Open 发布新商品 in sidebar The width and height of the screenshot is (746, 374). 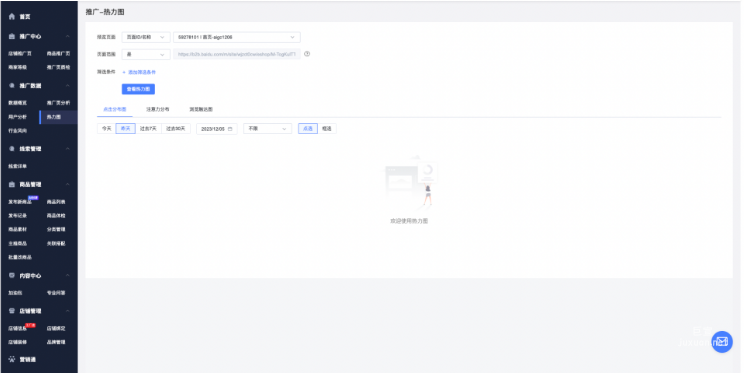click(20, 202)
